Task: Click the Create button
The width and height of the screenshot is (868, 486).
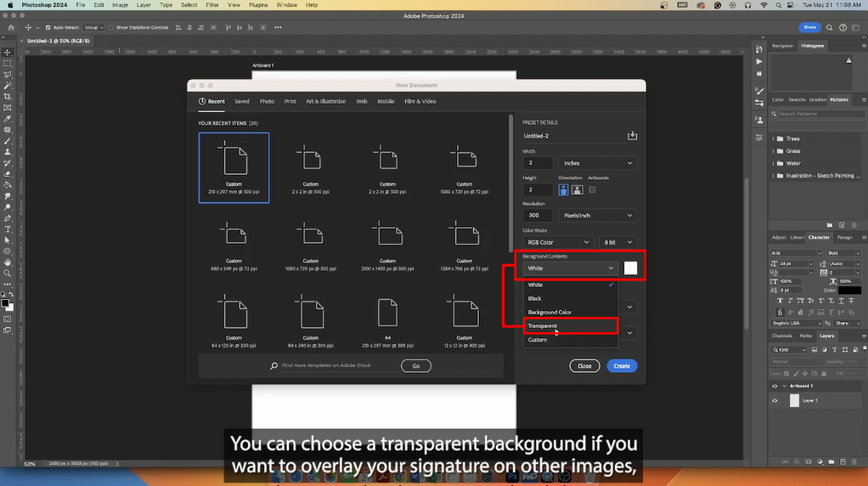Action: [622, 366]
